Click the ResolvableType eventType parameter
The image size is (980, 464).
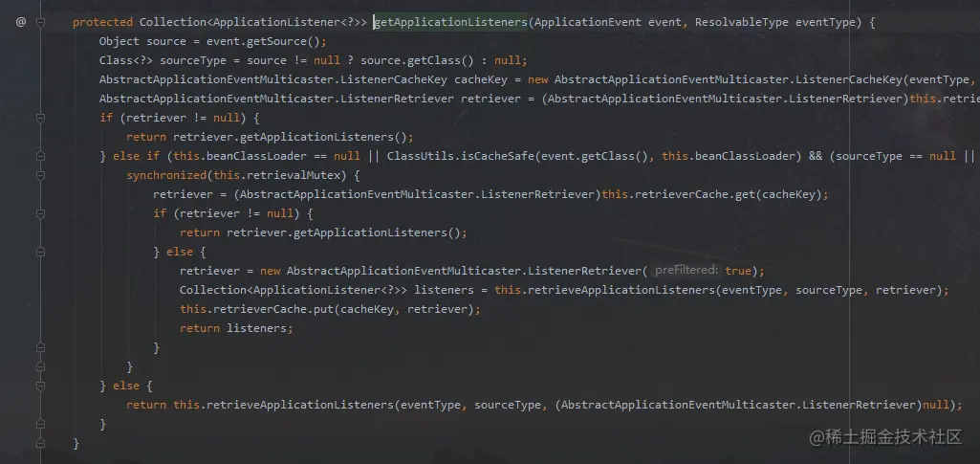pyautogui.click(x=774, y=23)
